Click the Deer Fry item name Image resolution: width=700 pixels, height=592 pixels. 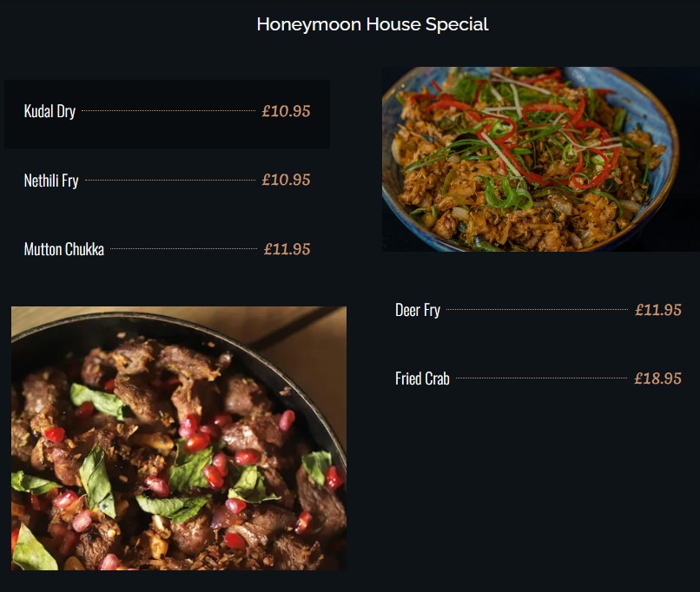coord(418,310)
